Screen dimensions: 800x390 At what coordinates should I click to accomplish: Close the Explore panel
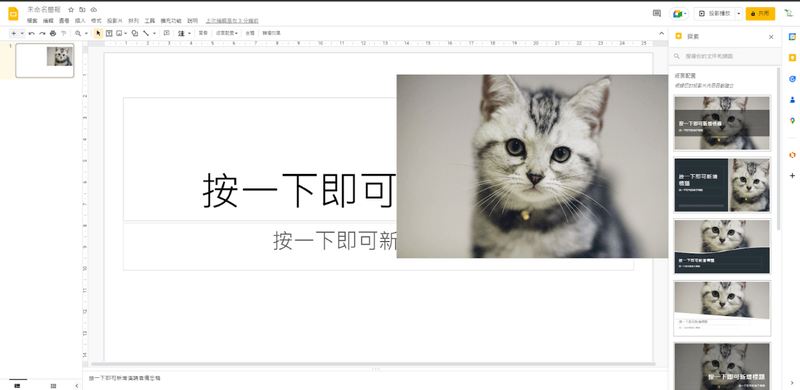771,37
